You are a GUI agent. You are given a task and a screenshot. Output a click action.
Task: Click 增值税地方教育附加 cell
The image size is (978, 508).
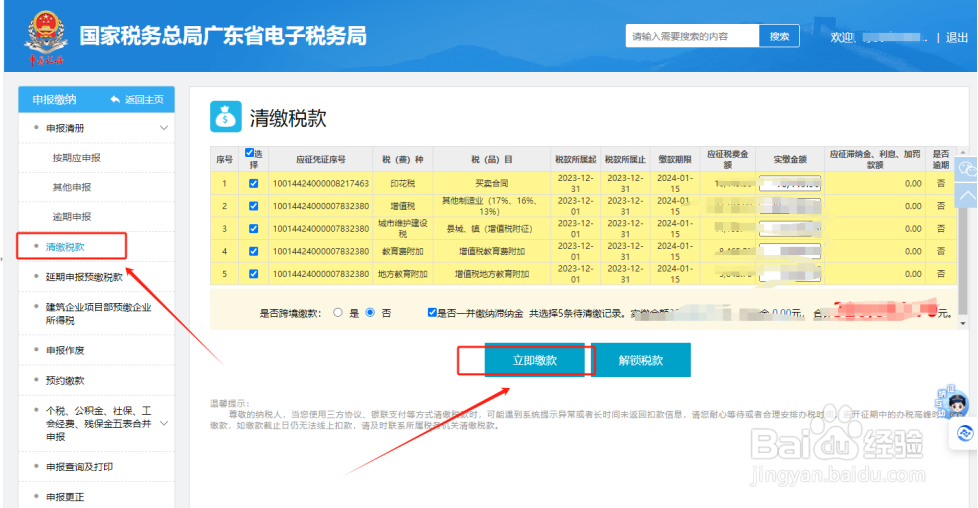point(491,273)
